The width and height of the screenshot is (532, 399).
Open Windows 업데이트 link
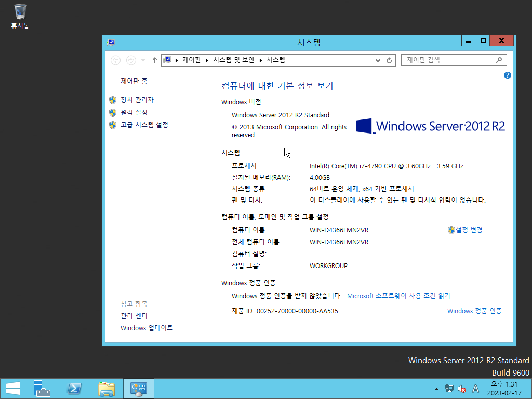tap(147, 328)
